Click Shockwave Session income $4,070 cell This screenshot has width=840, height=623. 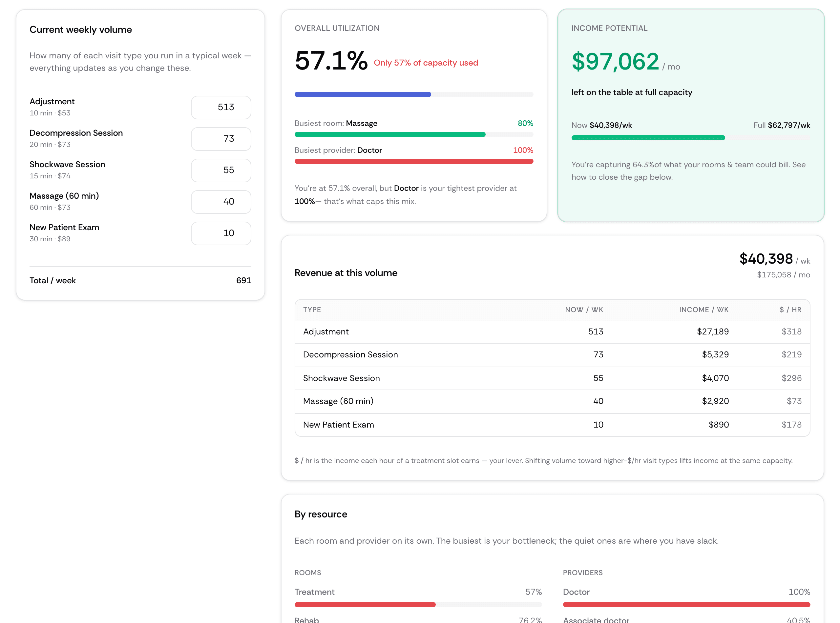(715, 378)
